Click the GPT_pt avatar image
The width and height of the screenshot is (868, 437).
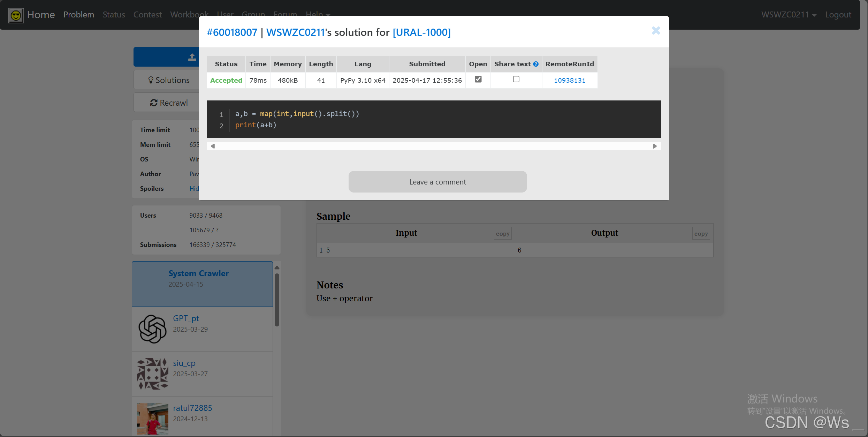(152, 329)
